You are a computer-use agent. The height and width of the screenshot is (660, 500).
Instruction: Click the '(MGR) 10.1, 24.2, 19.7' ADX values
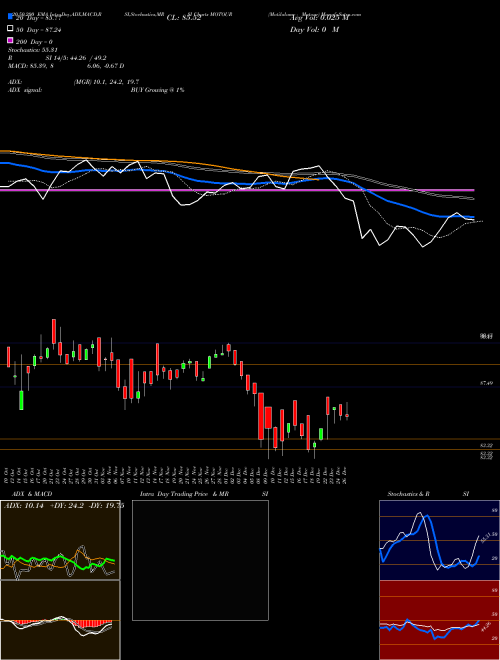[106, 82]
